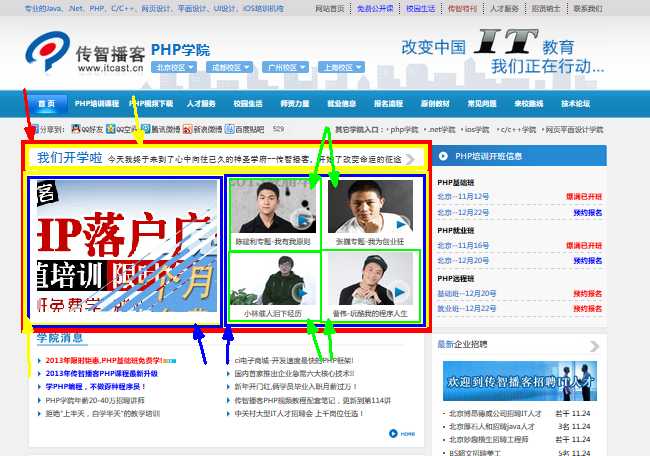This screenshot has width=650, height=456.
Task: Open news 中关村大型IT人才招聘会
Action: pos(298,414)
